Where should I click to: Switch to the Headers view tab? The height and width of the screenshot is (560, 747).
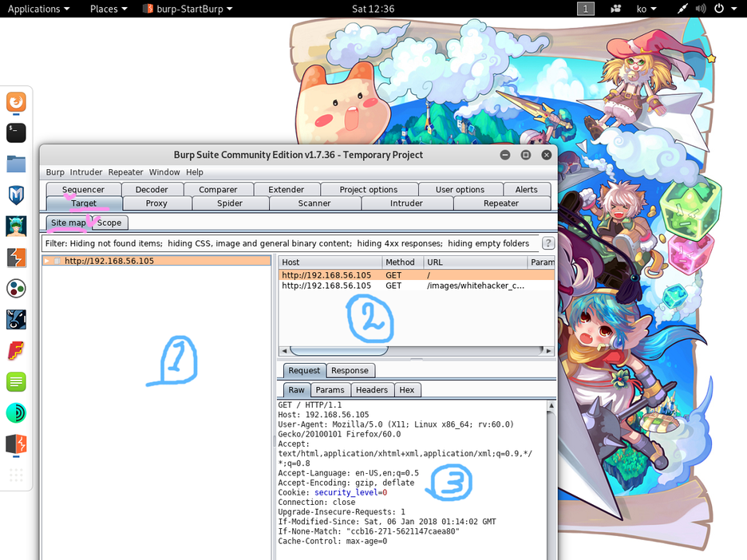372,390
